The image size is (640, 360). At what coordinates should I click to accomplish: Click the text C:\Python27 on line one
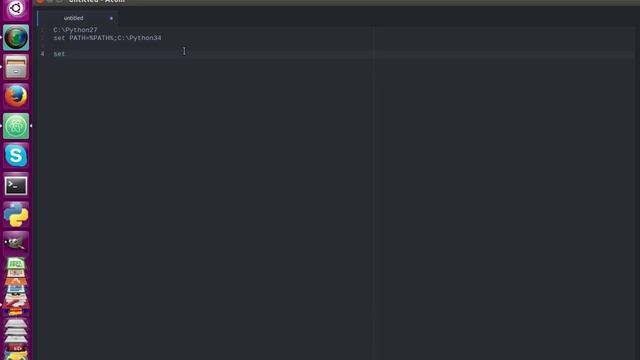(x=75, y=30)
